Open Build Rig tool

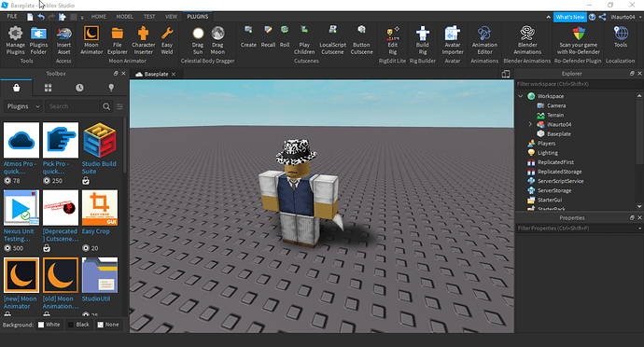422,40
